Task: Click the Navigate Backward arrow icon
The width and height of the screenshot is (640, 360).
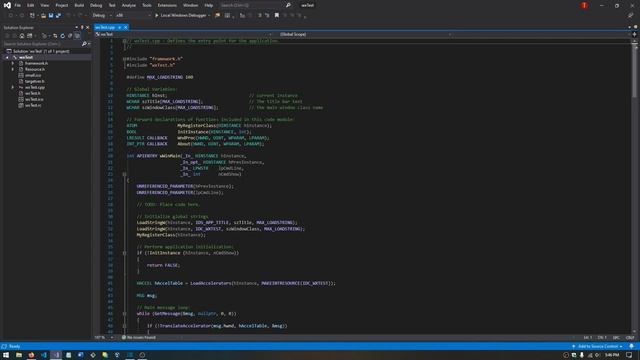Action: [10, 16]
